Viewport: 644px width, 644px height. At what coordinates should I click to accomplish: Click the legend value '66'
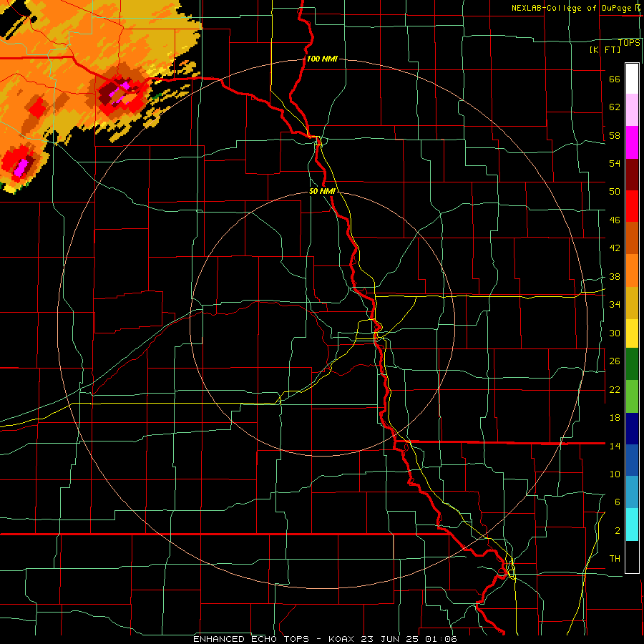[615, 79]
